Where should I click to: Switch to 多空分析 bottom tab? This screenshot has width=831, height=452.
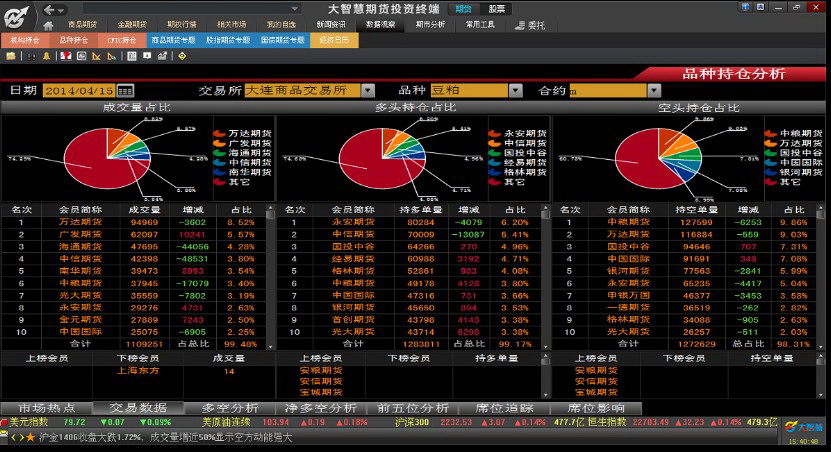pyautogui.click(x=229, y=408)
